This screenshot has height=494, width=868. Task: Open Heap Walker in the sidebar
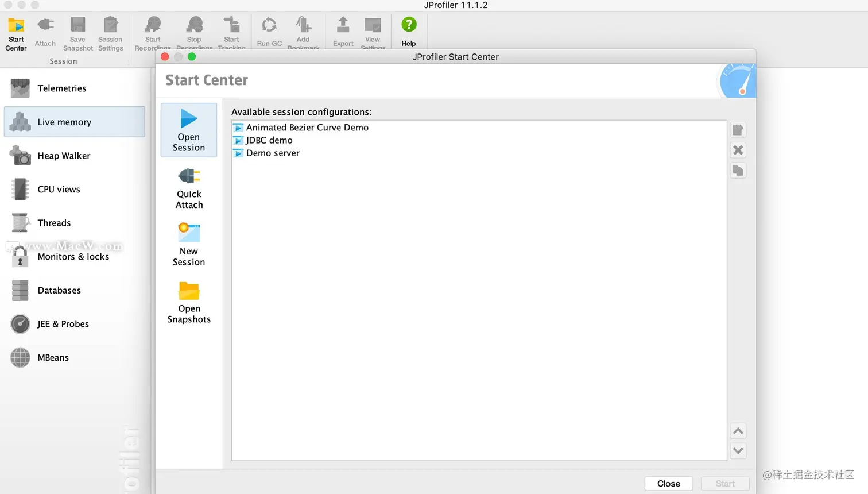coord(75,156)
